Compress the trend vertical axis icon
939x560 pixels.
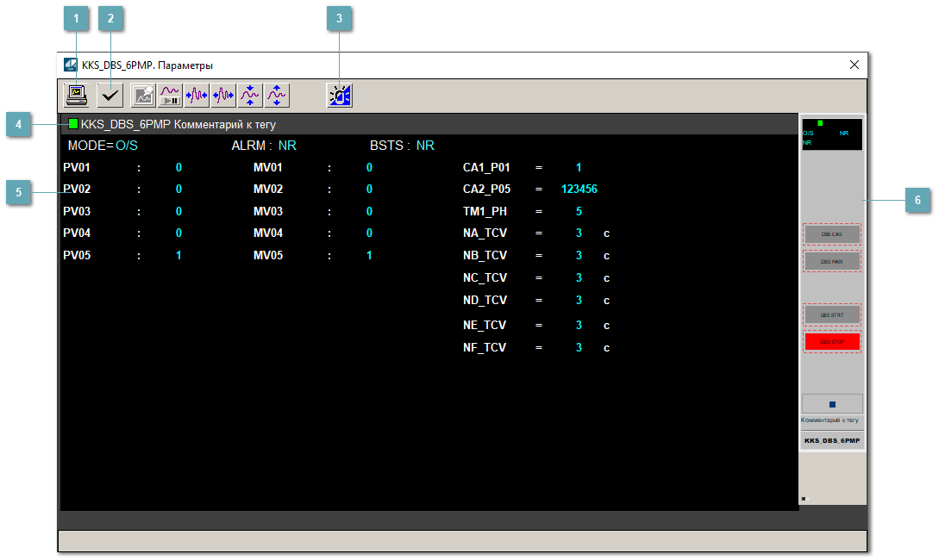250,95
